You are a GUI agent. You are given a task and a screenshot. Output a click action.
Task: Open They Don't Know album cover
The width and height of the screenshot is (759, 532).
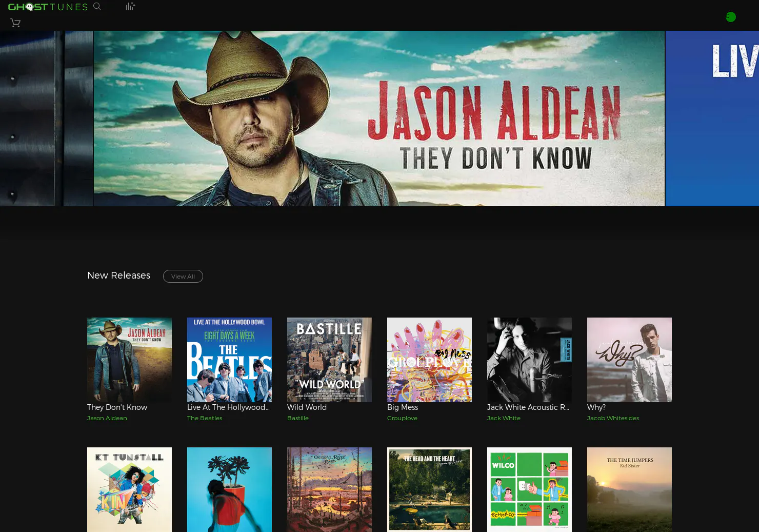point(129,360)
